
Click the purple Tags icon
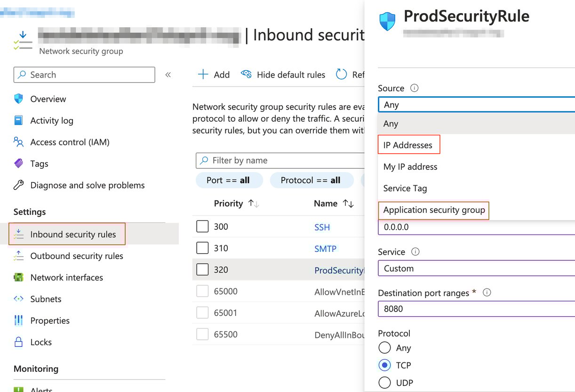click(18, 164)
